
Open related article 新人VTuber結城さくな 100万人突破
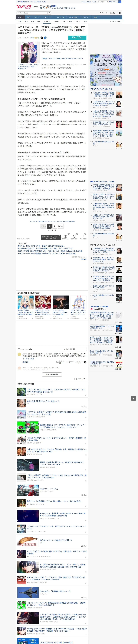(x=45, y=248)
